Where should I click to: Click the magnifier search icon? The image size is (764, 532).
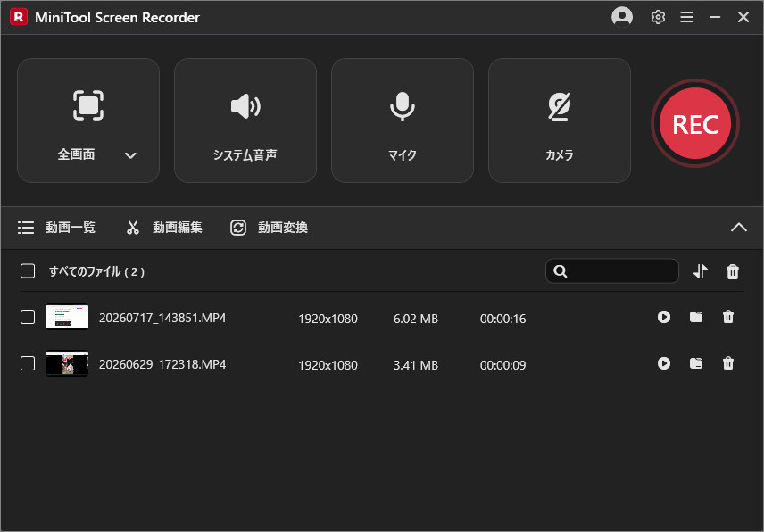pos(561,271)
